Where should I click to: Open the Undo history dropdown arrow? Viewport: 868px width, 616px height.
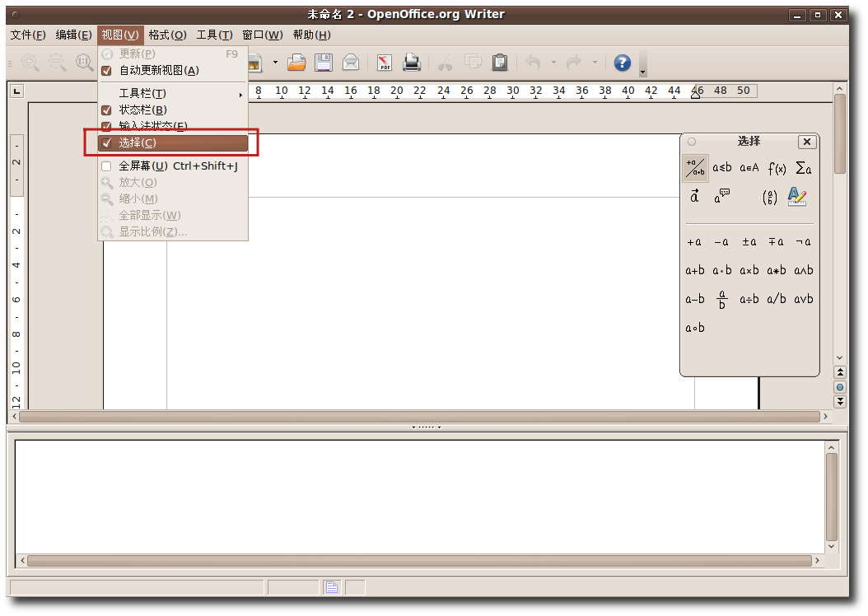[x=553, y=63]
